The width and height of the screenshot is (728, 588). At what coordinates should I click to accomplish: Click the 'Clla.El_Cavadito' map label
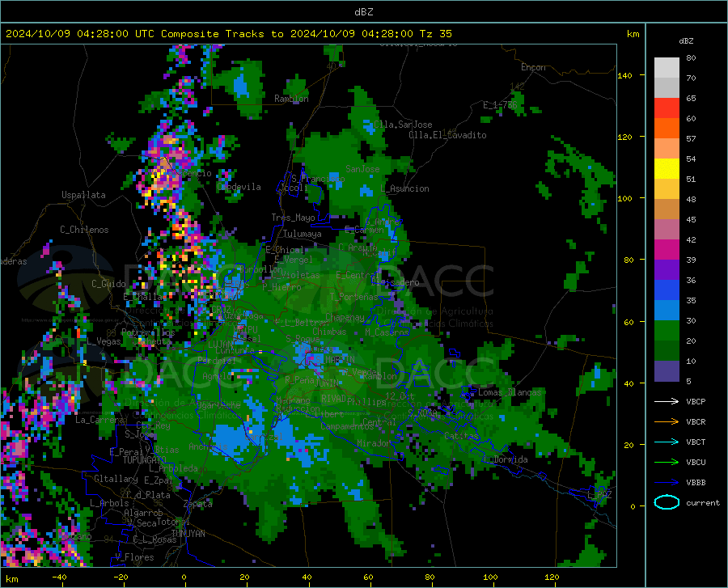[x=447, y=135]
